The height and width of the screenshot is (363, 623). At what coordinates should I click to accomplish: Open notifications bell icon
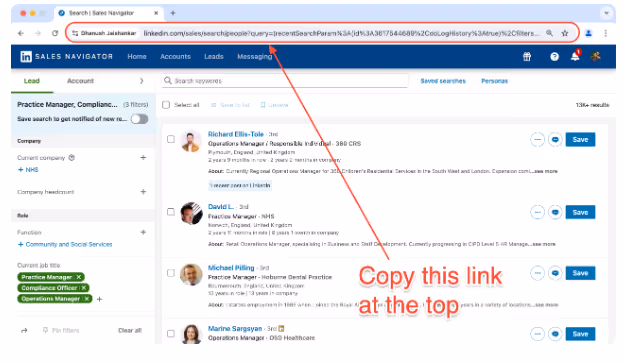click(x=575, y=56)
